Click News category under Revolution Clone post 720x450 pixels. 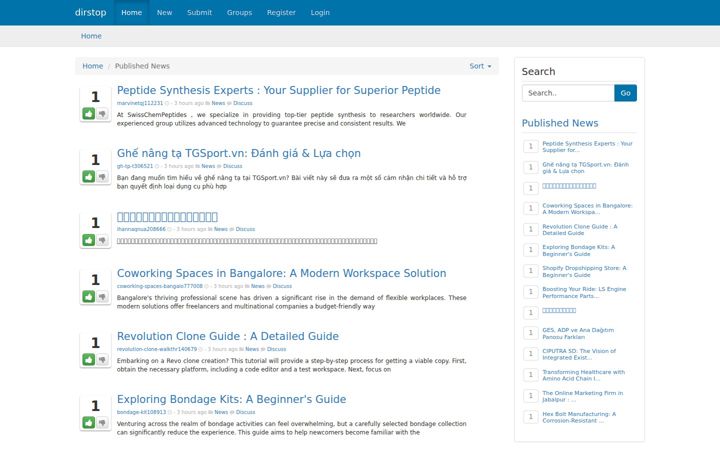pyautogui.click(x=252, y=349)
